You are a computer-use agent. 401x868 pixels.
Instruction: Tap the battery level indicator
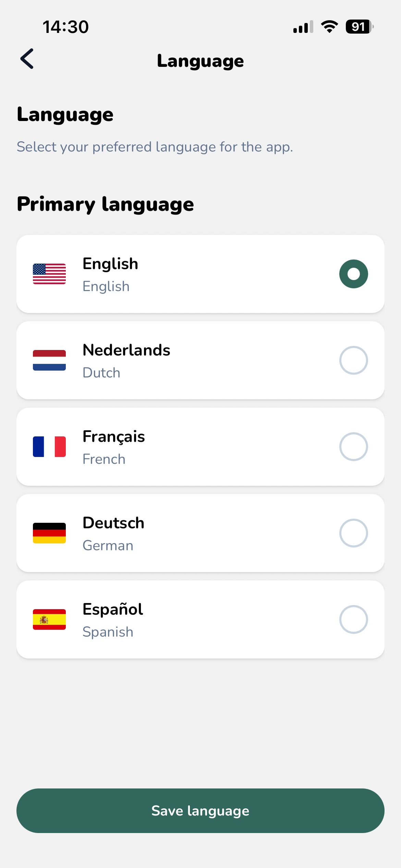coord(359,27)
